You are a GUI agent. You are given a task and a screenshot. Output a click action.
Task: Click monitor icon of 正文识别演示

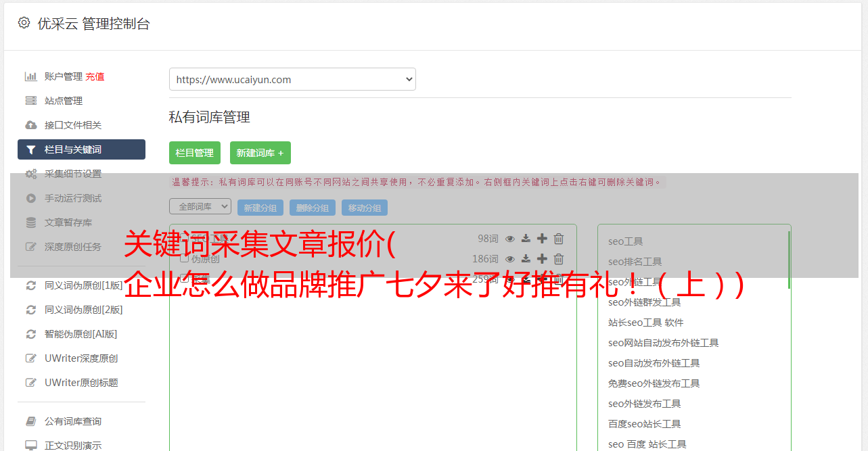[x=30, y=446]
